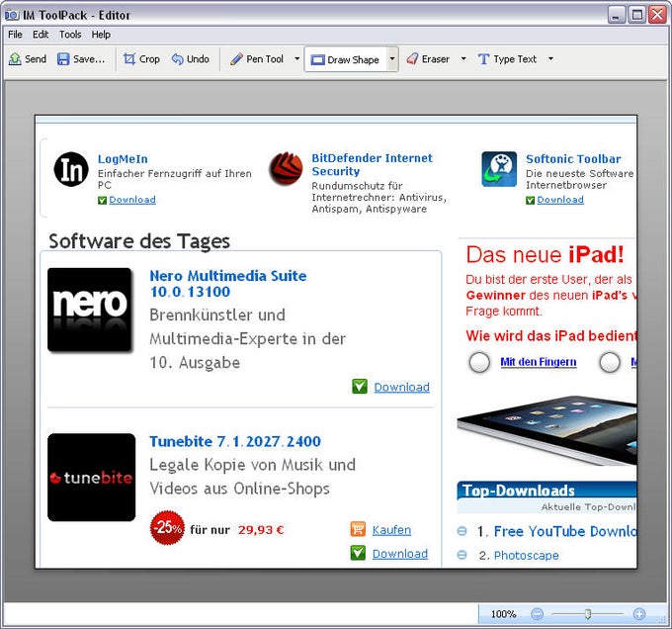This screenshot has height=629, width=672.
Task: Click the Download link under LogMeIn
Action: pos(132,200)
